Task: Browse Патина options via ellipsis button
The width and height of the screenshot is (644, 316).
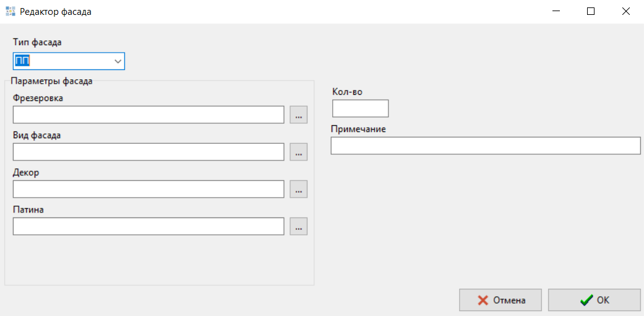Action: [x=298, y=227]
